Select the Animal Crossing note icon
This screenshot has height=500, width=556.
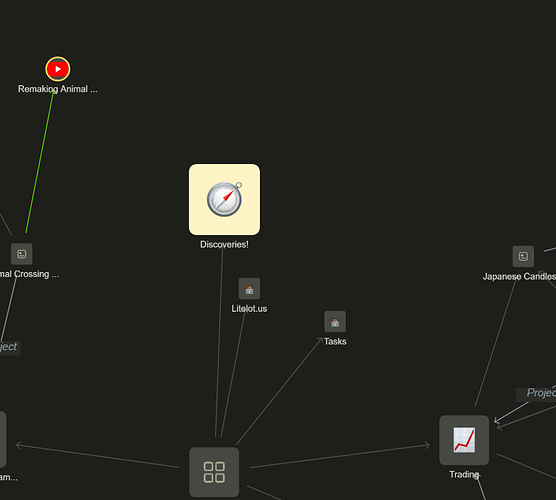point(22,254)
